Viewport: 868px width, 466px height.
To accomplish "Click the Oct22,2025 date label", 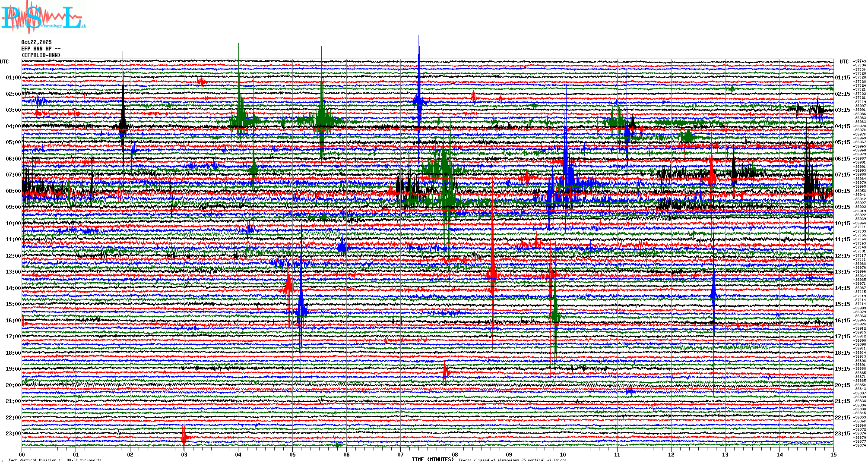I will (x=36, y=42).
